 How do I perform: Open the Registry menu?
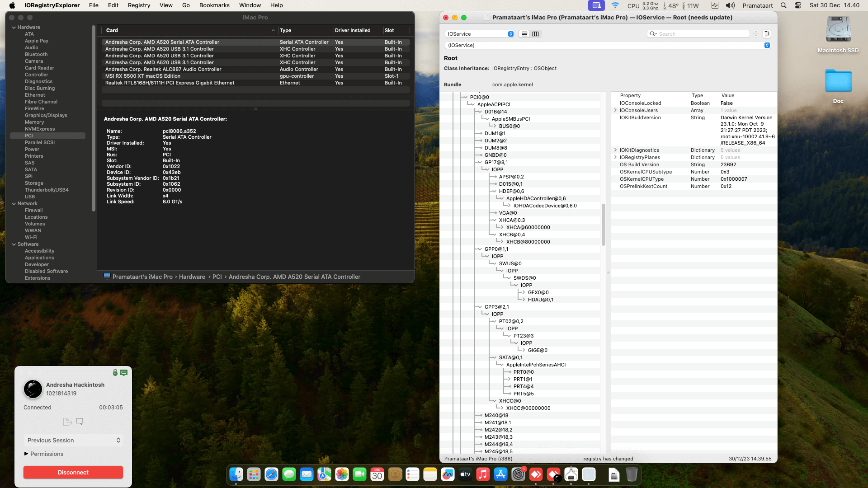pos(139,5)
